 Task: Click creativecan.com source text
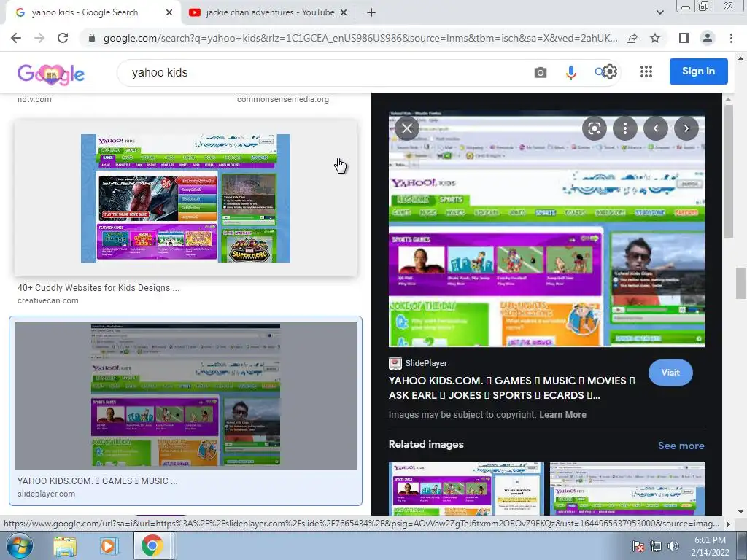coord(47,301)
